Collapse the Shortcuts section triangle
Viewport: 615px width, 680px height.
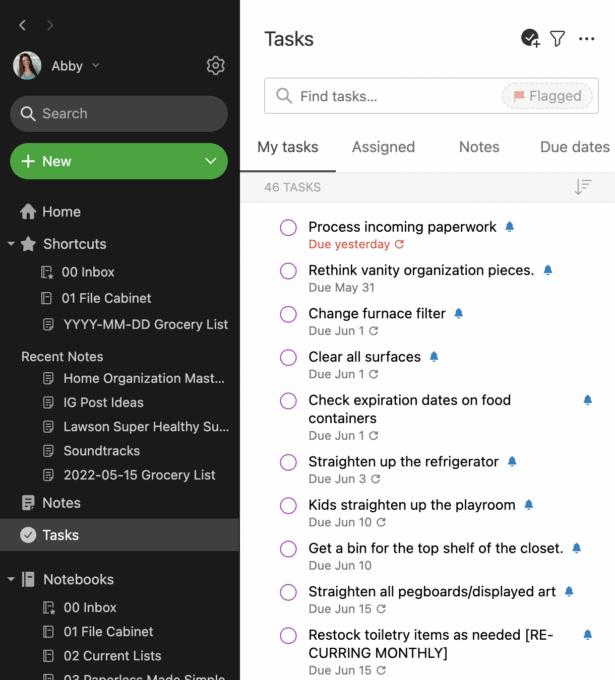[11, 244]
